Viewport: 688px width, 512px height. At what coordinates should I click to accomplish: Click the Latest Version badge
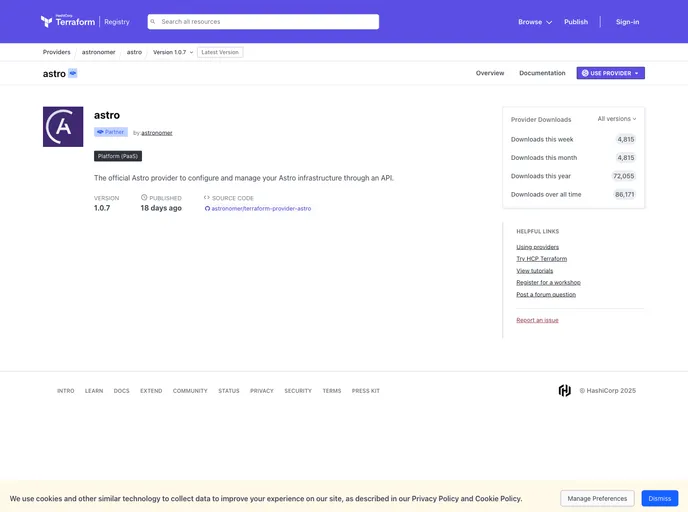[220, 52]
